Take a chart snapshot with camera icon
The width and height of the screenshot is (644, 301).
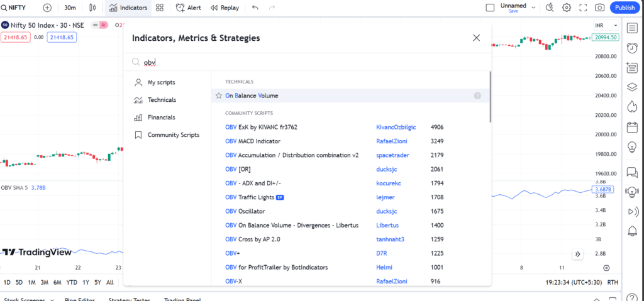599,8
